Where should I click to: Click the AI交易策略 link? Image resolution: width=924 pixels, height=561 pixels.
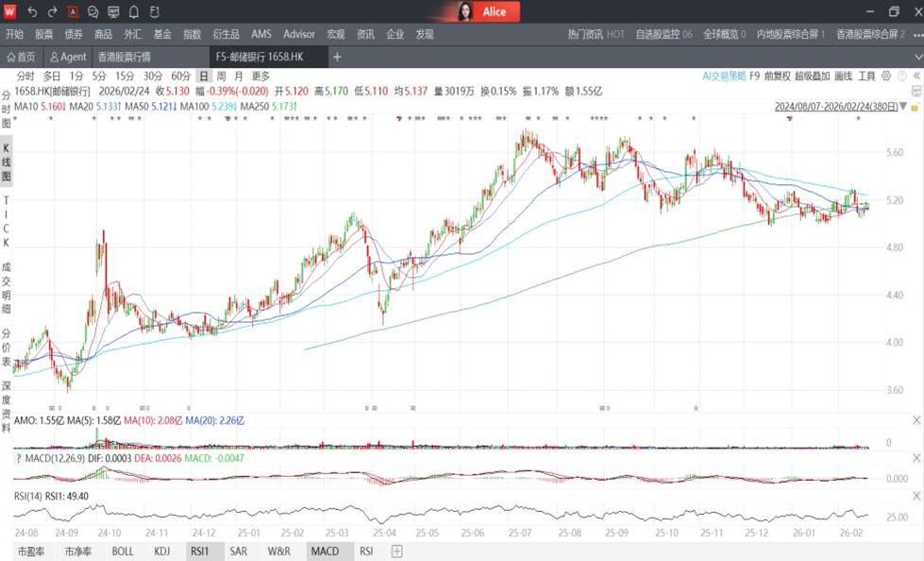(723, 76)
